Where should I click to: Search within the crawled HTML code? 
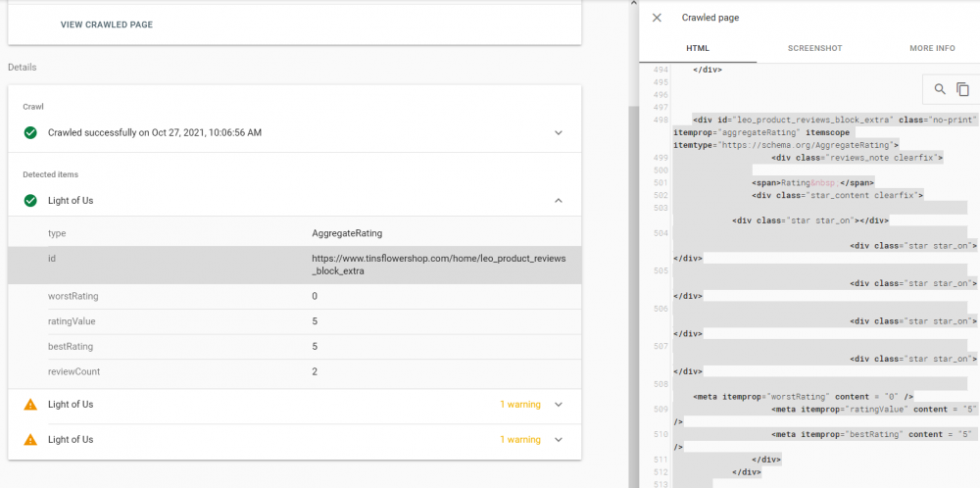click(x=940, y=89)
